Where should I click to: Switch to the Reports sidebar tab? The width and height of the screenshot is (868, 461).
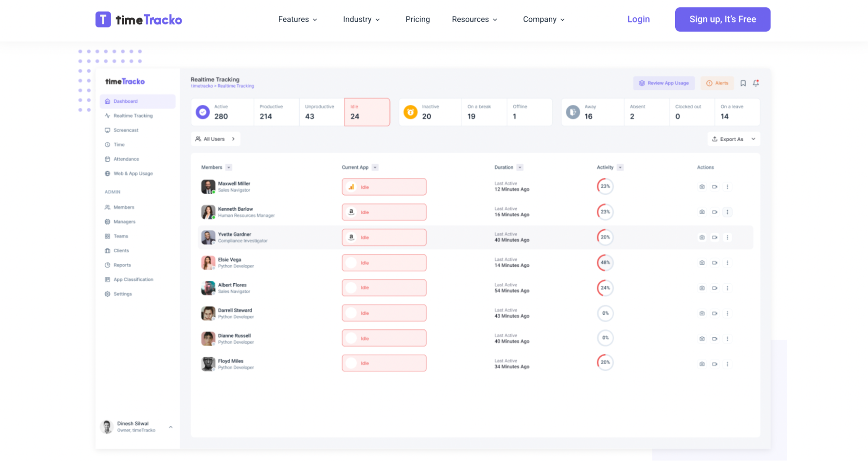pos(122,265)
